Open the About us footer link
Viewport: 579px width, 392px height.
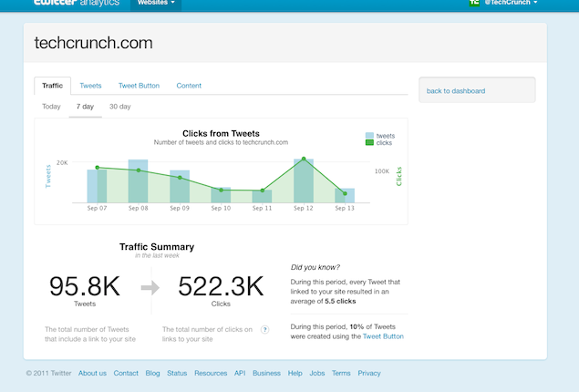(92, 373)
